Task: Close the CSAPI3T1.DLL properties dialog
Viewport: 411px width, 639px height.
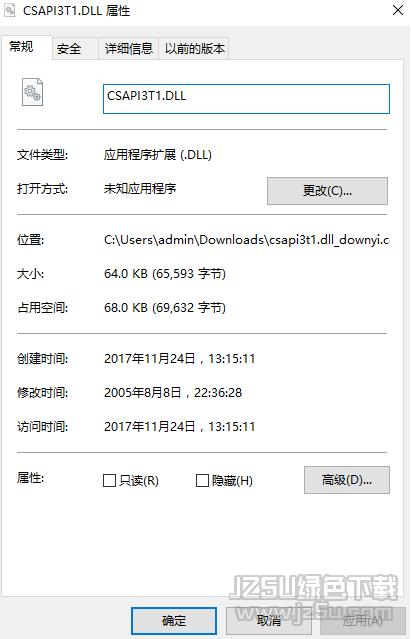Action: (398, 10)
